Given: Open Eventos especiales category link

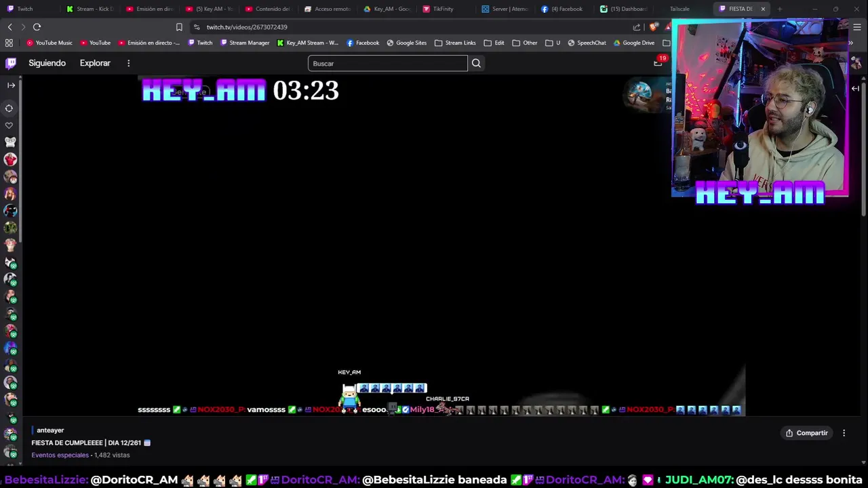Looking at the screenshot, I should click(60, 455).
